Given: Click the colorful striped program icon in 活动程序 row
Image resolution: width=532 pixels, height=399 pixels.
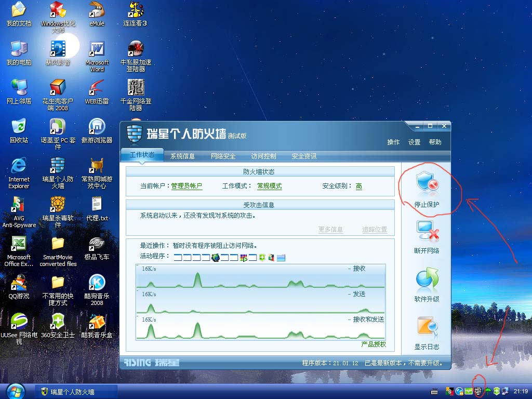Looking at the screenshot, I should tap(243, 258).
